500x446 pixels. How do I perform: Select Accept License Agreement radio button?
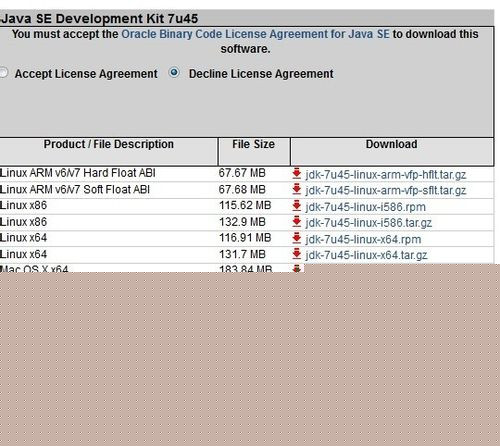3,73
